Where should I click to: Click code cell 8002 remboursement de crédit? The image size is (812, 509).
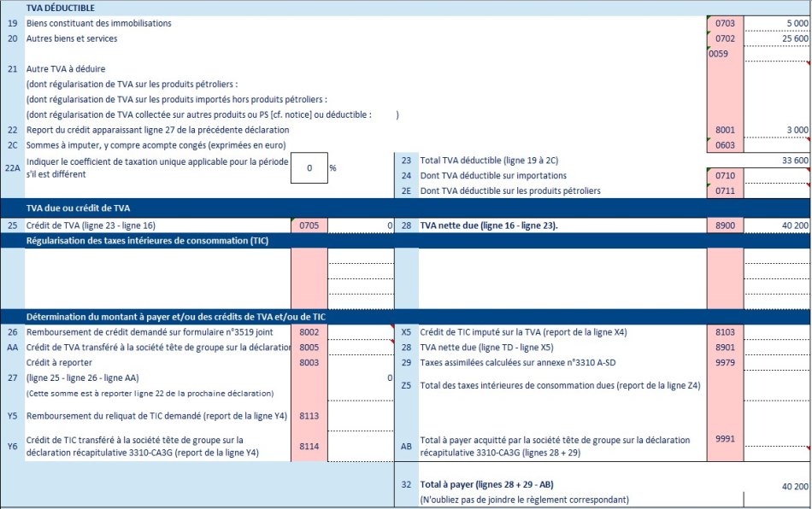coord(309,331)
